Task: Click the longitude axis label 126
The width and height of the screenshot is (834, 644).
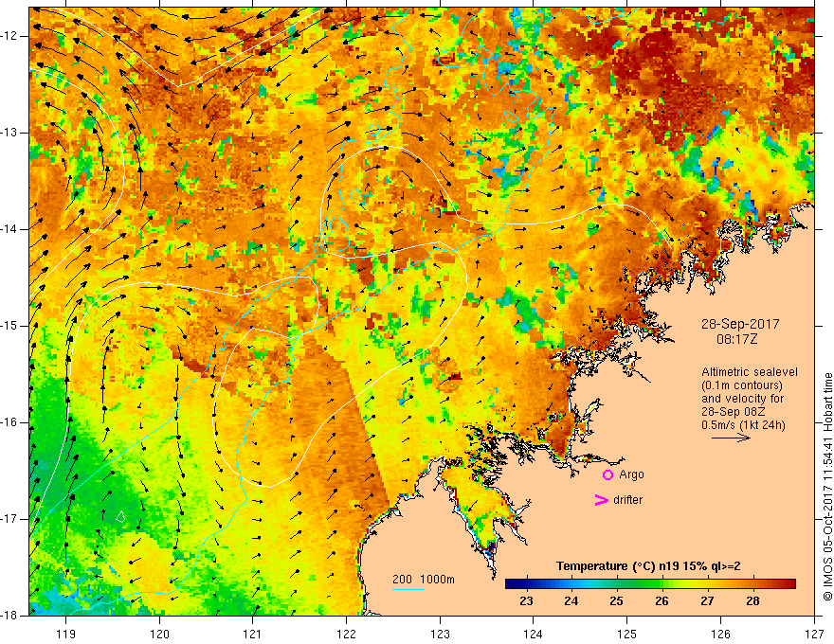Action: (x=720, y=634)
